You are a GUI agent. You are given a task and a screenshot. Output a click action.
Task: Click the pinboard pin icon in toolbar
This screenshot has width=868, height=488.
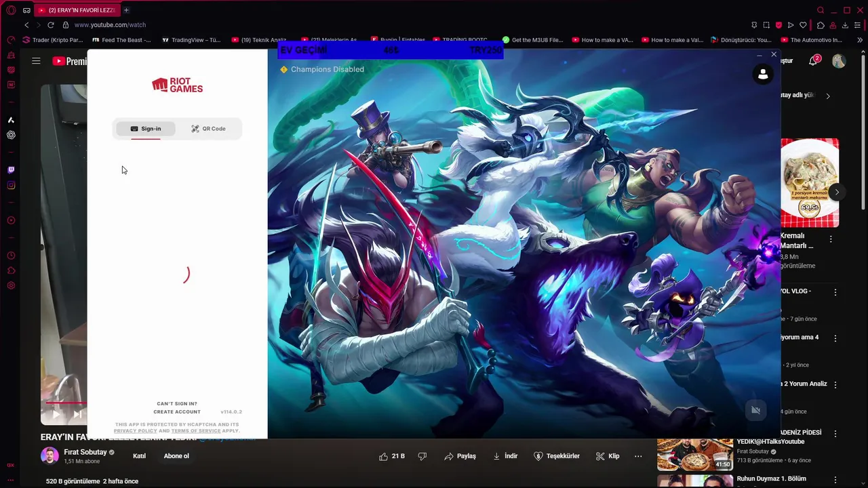click(755, 25)
